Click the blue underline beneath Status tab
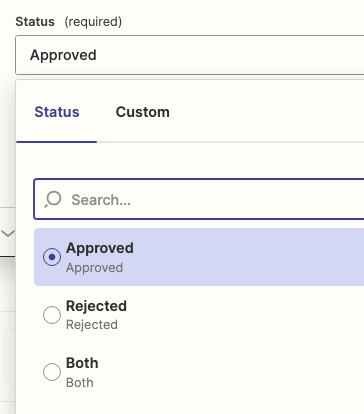Viewport: 364px width, 414px height. click(x=56, y=142)
